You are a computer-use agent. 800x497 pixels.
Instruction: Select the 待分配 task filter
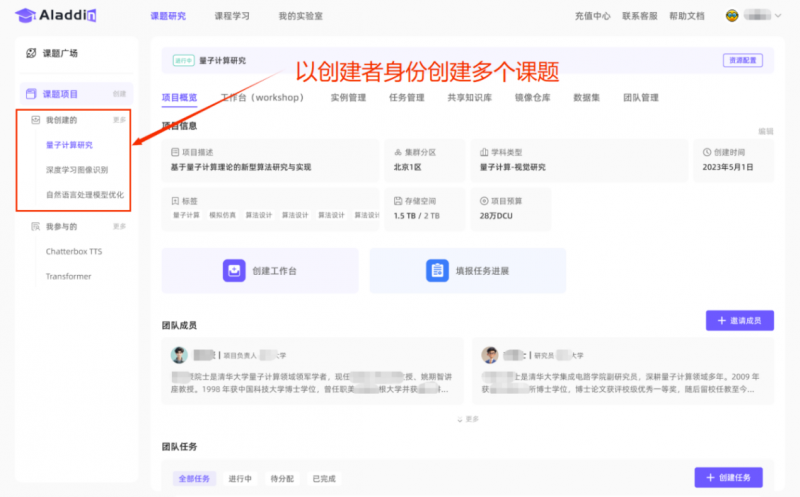[282, 478]
